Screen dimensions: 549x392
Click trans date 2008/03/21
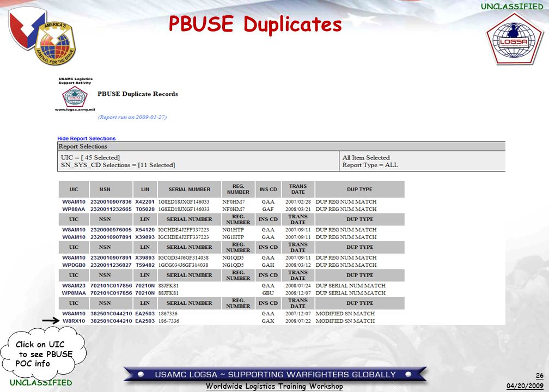pos(298,209)
